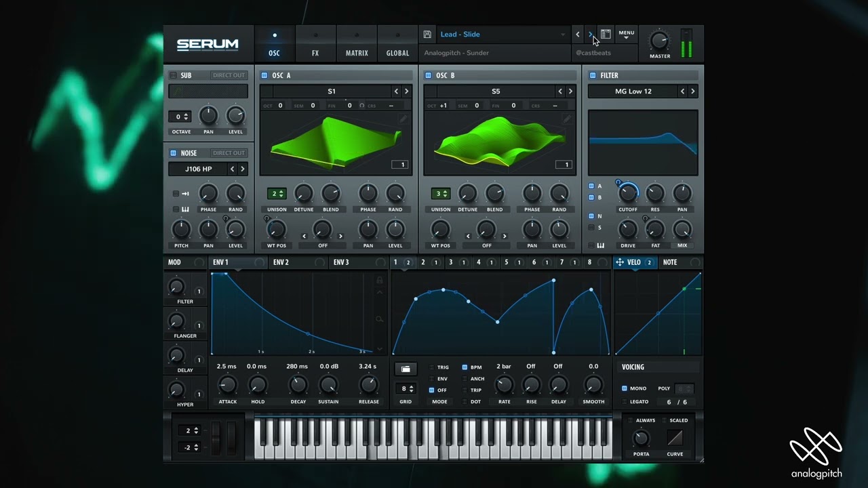Open the J106 HP noise sample menu

coord(197,169)
